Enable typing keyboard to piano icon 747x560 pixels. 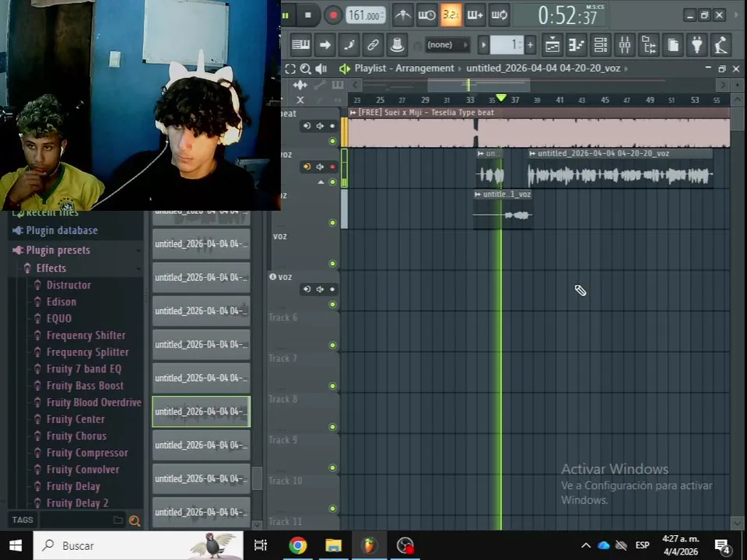point(300,45)
